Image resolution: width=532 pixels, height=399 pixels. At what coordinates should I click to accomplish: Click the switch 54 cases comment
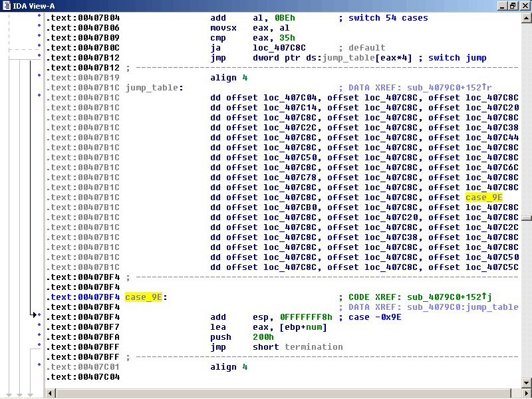384,18
